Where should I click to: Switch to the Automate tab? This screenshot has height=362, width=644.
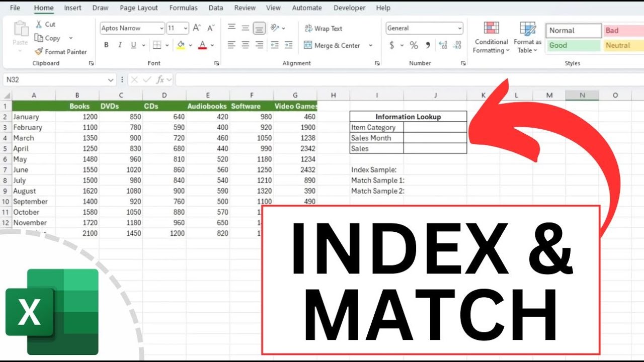click(307, 8)
